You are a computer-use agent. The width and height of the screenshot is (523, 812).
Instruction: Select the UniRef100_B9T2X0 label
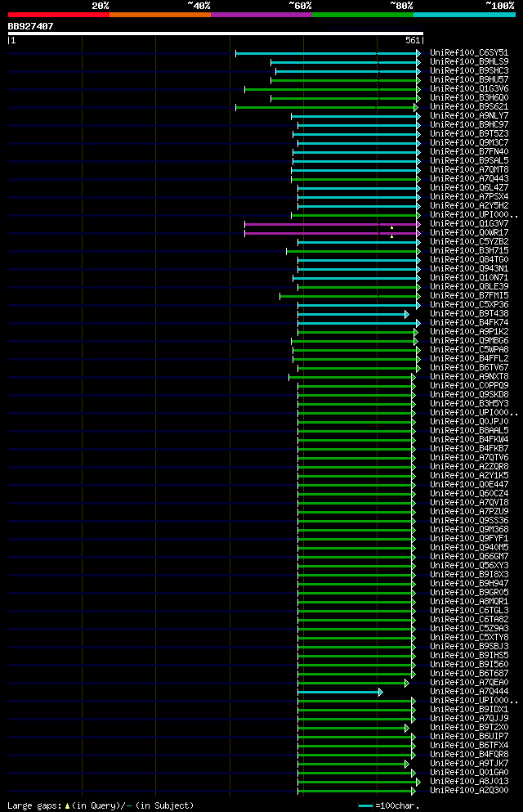[x=469, y=728]
